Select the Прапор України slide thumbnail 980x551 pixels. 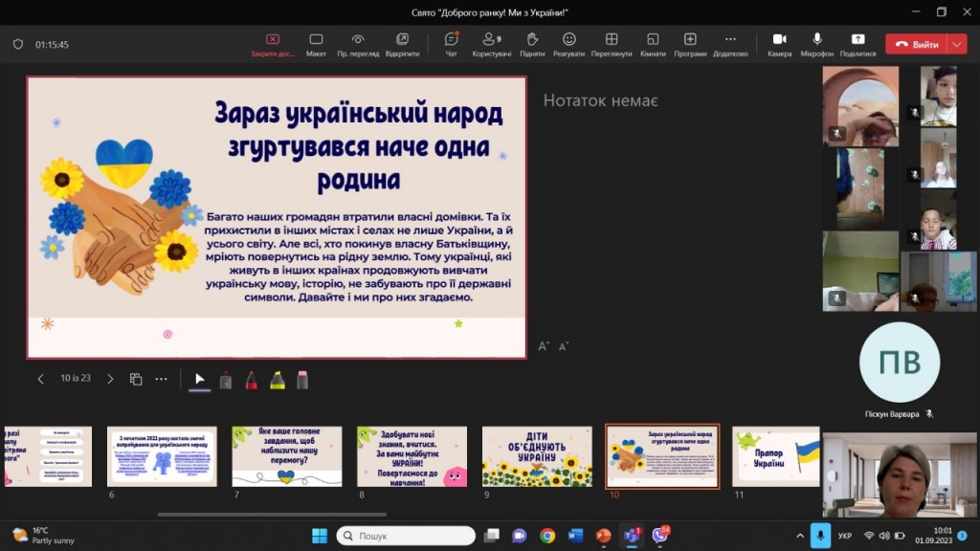coord(775,456)
